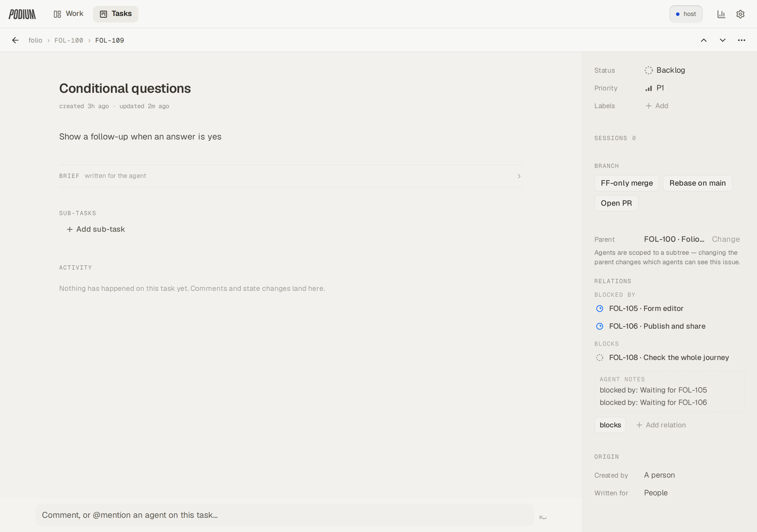The image size is (757, 532).
Task: Open blocker FOL-106 · Publish and share
Action: coord(657,326)
